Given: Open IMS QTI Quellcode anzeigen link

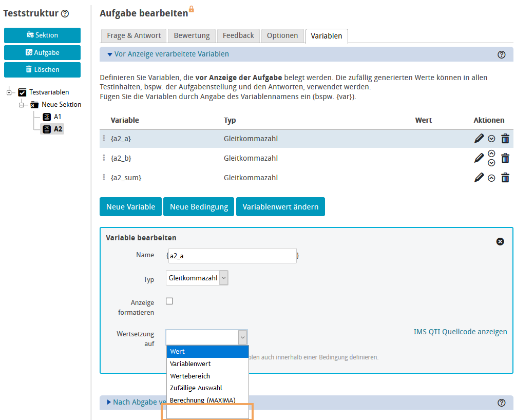Looking at the screenshot, I should pos(460,332).
